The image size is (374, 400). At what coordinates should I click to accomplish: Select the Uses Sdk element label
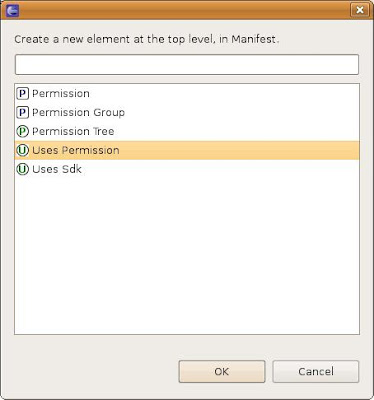tap(57, 169)
